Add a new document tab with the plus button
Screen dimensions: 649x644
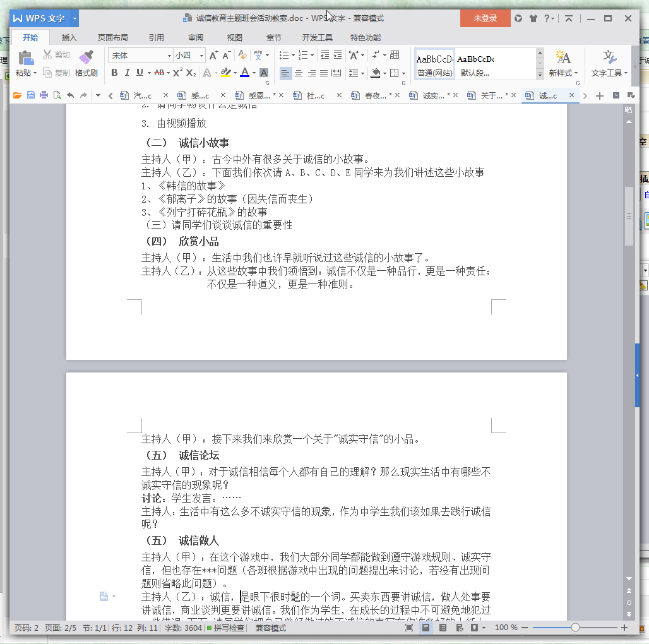click(x=599, y=96)
